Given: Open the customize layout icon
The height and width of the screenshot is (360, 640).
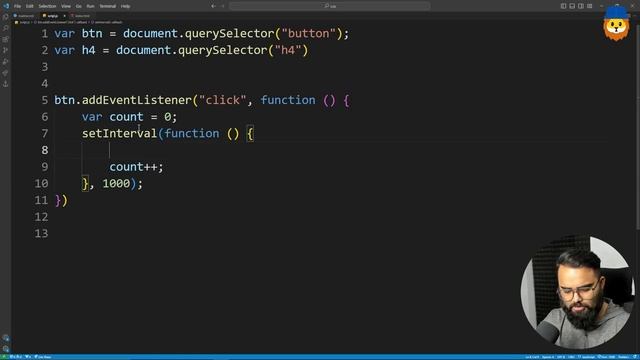Looking at the screenshot, I should [590, 6].
